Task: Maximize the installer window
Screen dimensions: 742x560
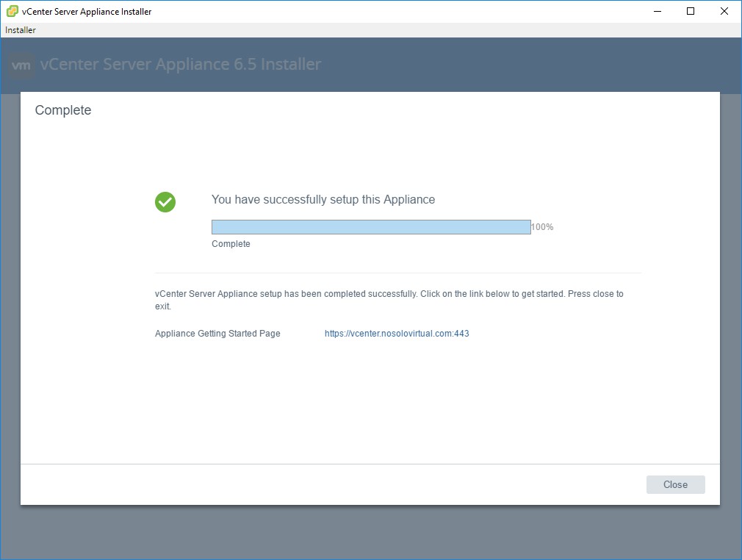Action: coord(691,11)
